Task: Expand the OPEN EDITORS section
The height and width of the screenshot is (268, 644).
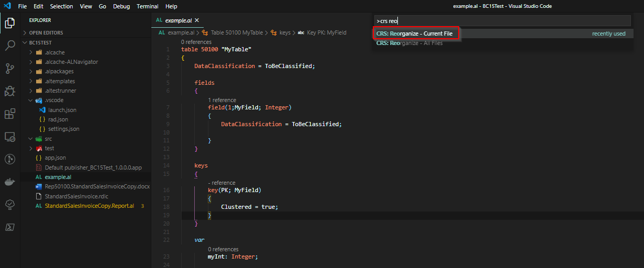Action: (46, 32)
